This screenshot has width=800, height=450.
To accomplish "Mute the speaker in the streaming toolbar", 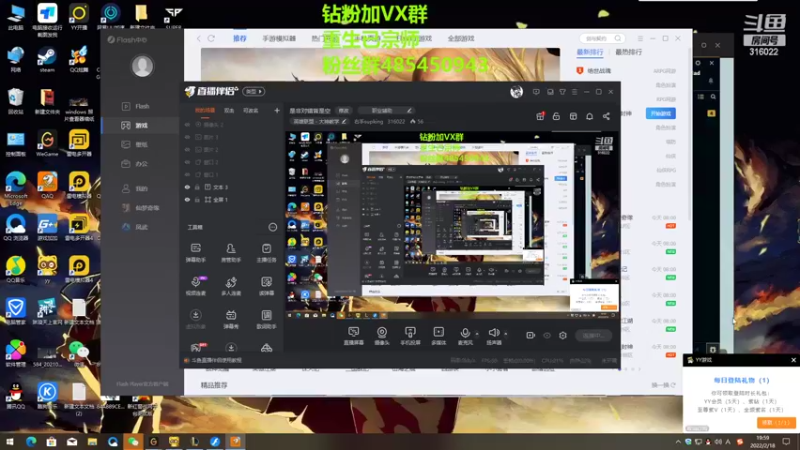I will 493,335.
